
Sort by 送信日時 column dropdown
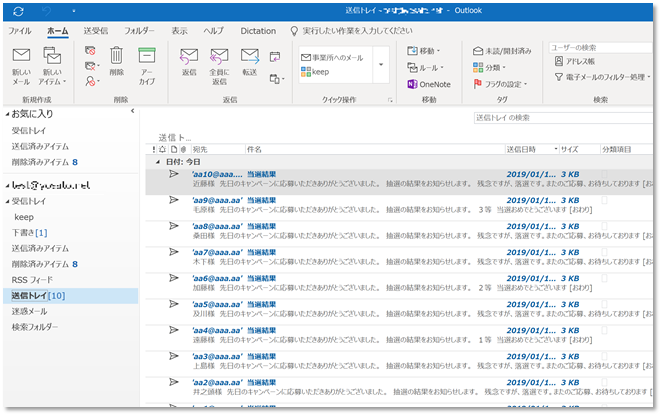pos(556,150)
